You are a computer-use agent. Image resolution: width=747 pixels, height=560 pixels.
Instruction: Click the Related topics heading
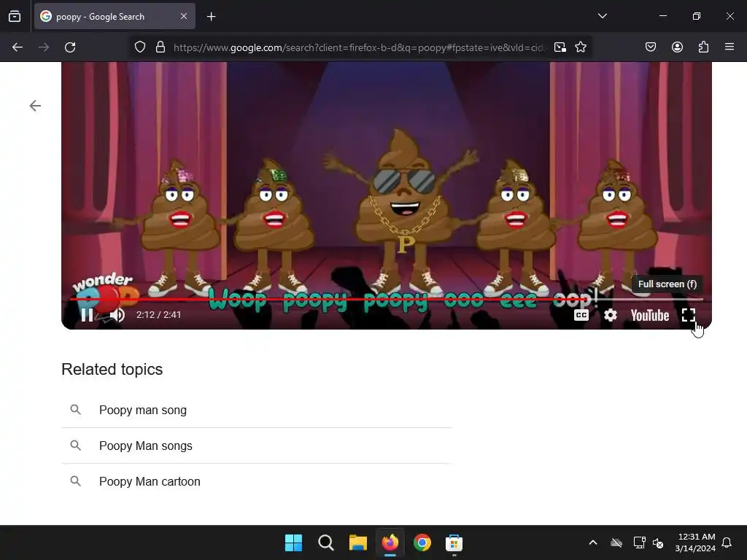pyautogui.click(x=112, y=370)
